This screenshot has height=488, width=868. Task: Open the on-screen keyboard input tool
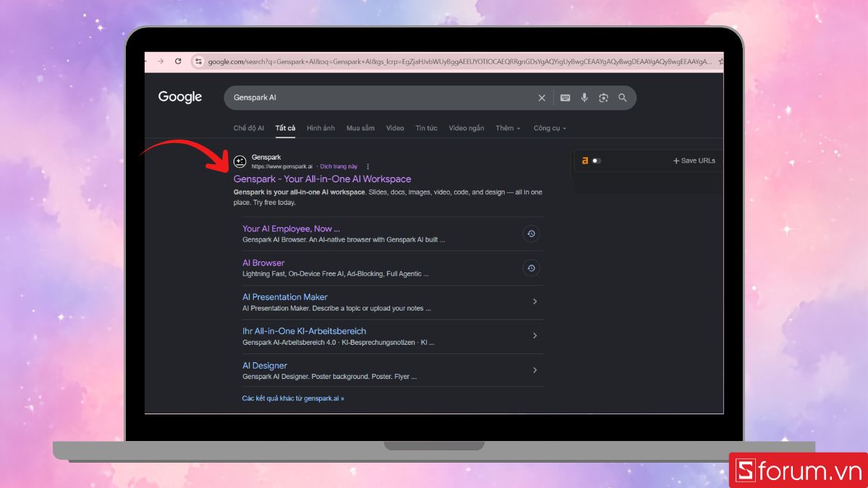pyautogui.click(x=565, y=98)
